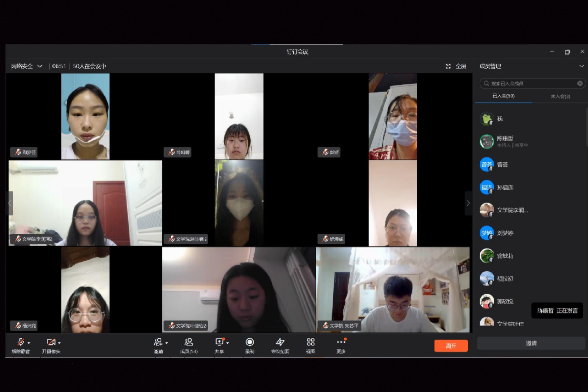Click the 邀请 invite icon in toolbar
Image resolution: width=588 pixels, height=392 pixels.
pyautogui.click(x=158, y=342)
